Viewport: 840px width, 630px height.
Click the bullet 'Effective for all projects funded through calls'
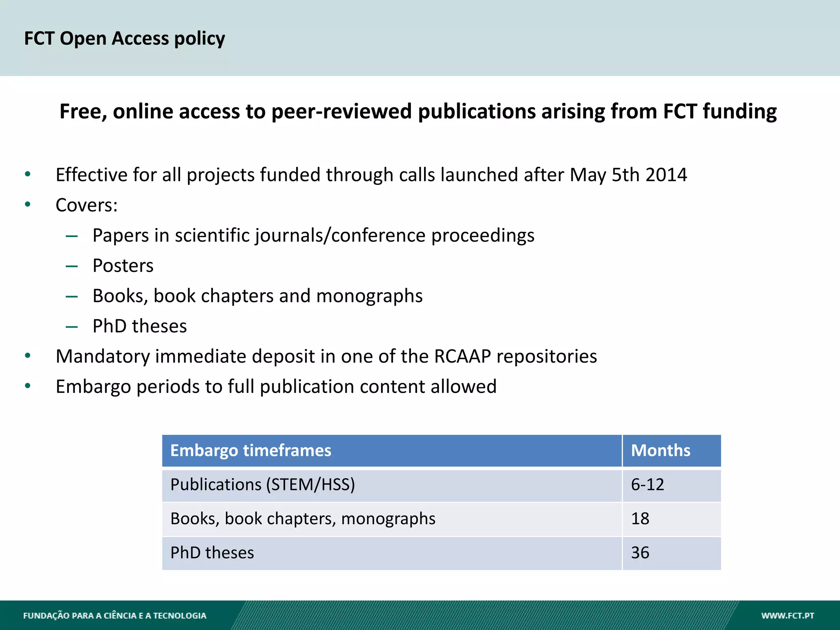(371, 175)
